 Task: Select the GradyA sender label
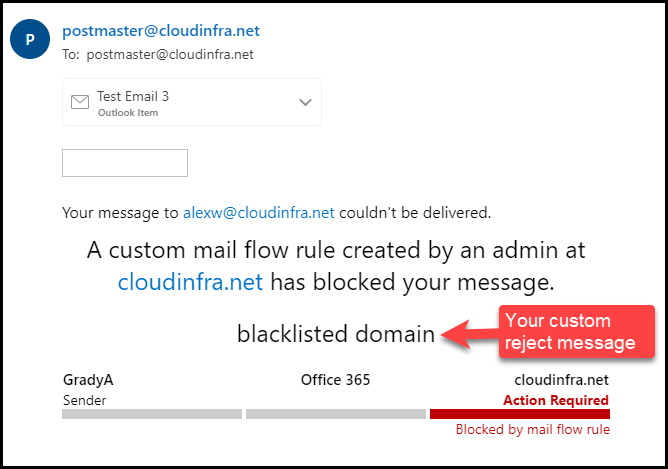[x=88, y=380]
